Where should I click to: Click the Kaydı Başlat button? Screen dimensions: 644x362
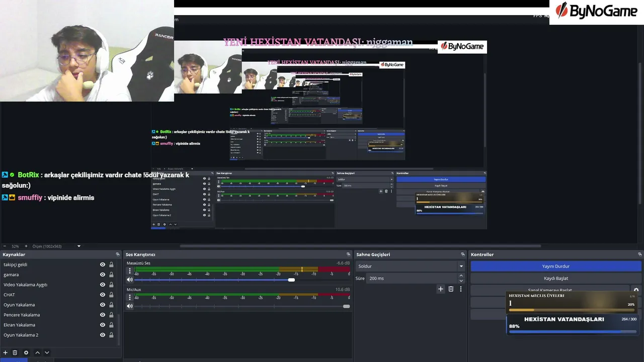(x=556, y=278)
